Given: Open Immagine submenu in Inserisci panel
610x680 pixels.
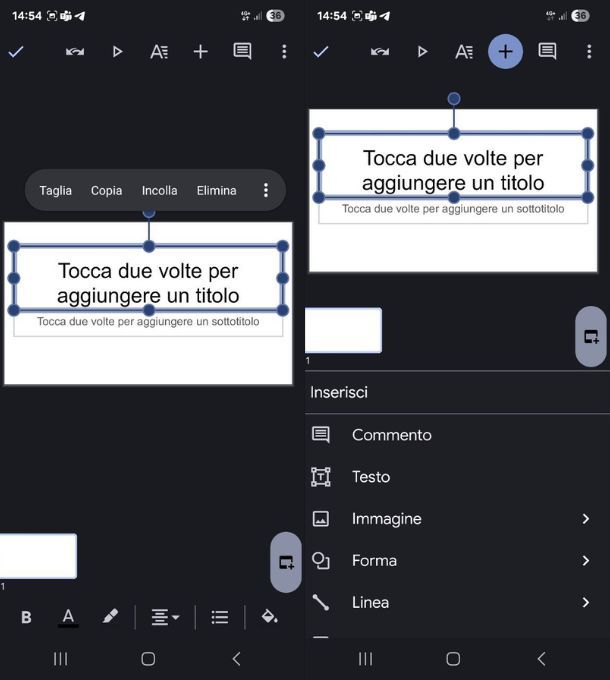Looking at the screenshot, I should pyautogui.click(x=457, y=519).
